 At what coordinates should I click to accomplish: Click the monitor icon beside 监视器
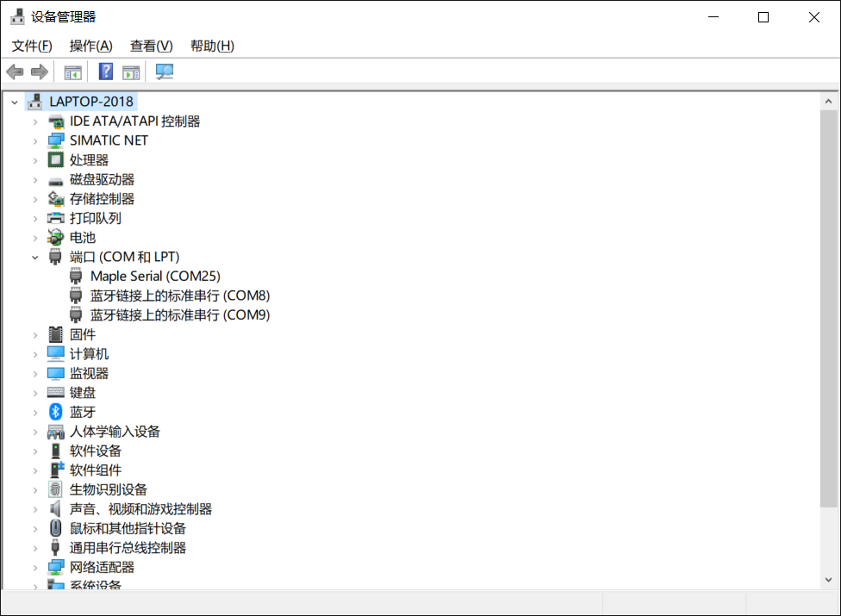pos(55,373)
